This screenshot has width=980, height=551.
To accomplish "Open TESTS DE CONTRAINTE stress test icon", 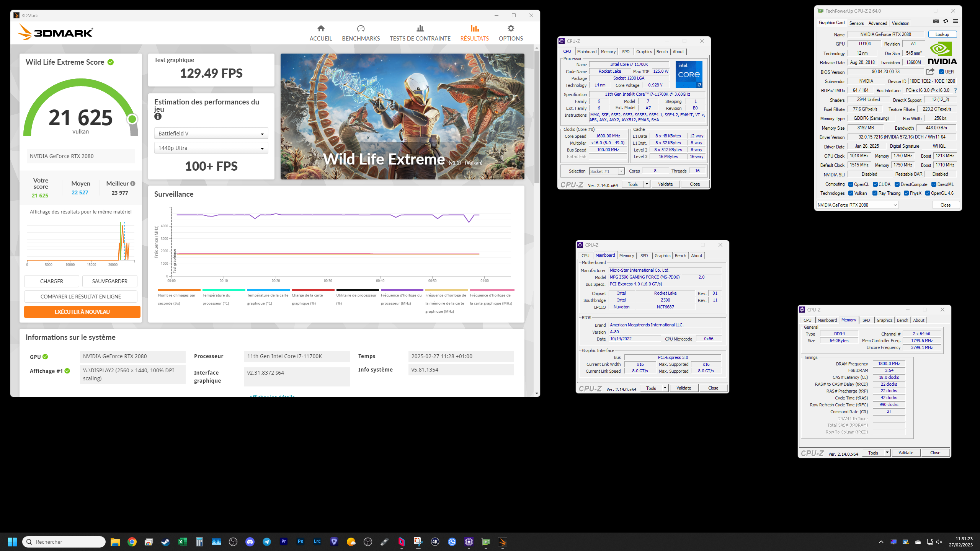I will (420, 28).
